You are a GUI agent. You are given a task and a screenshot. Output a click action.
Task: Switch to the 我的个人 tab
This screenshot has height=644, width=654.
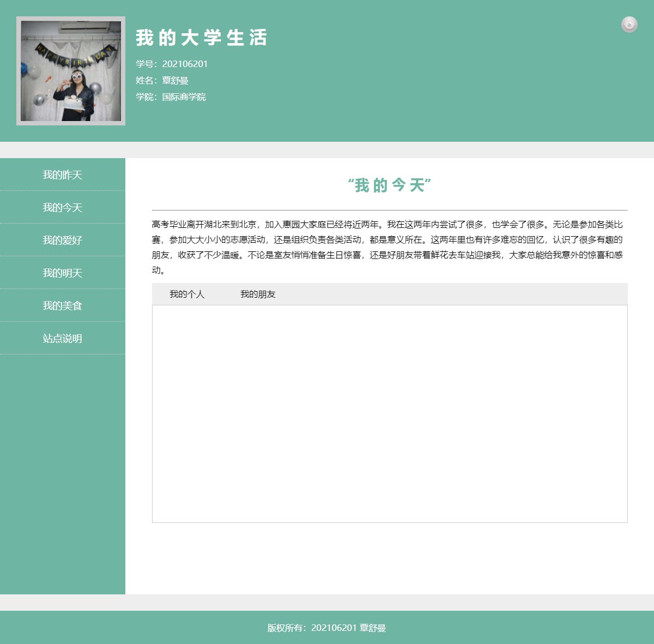pyautogui.click(x=187, y=294)
